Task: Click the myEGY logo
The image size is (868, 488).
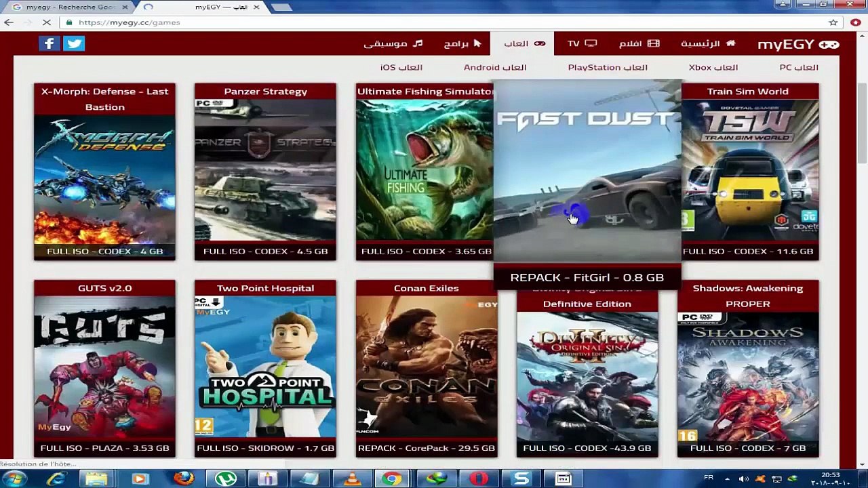Action: point(798,44)
